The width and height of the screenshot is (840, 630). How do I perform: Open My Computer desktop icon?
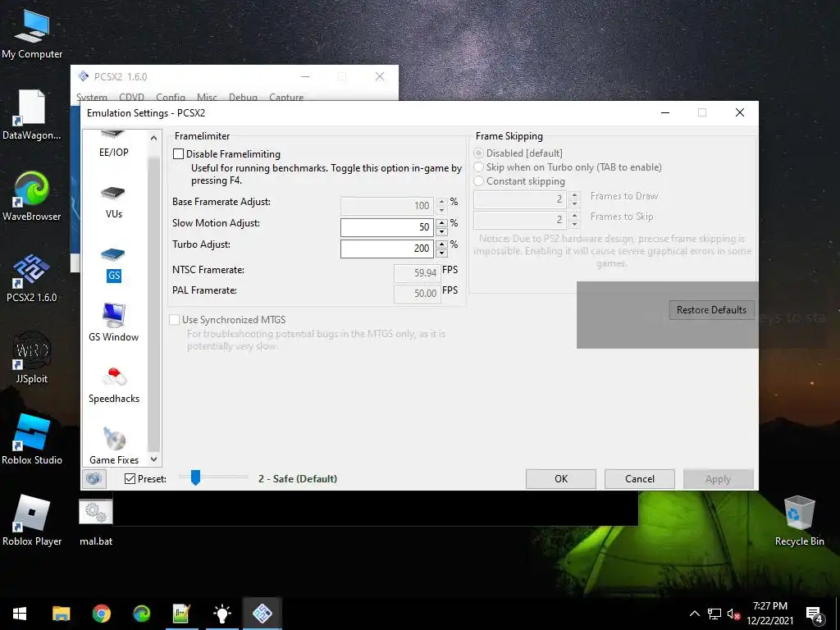[32, 34]
